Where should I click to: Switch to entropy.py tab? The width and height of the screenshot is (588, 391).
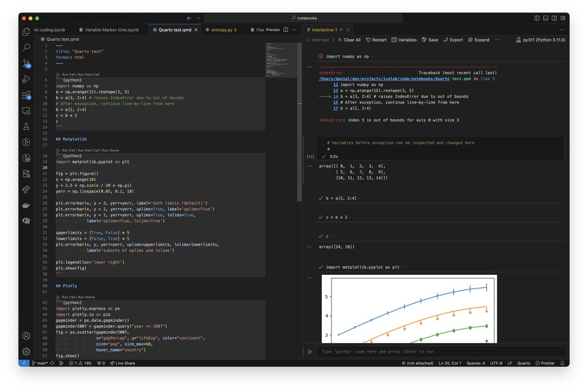pyautogui.click(x=223, y=30)
